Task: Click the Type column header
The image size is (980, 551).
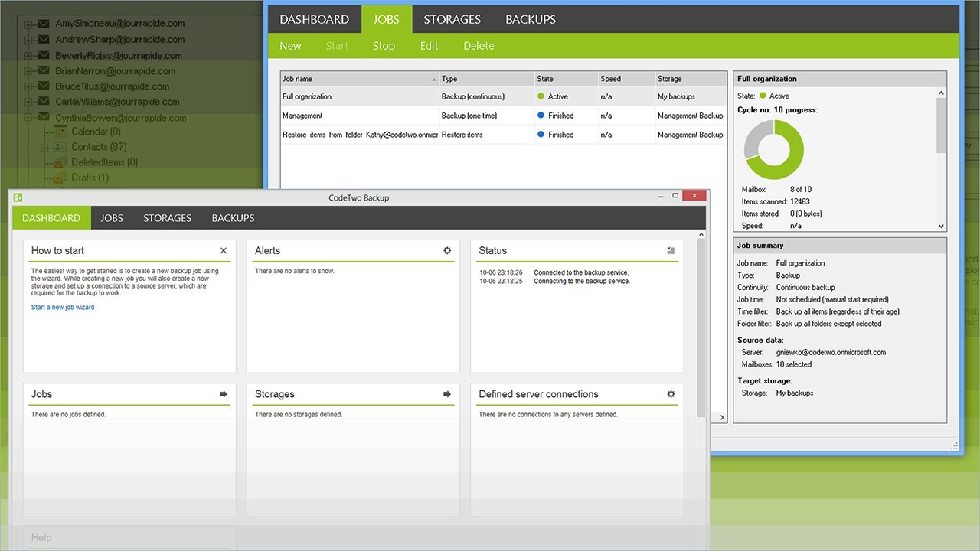Action: point(487,79)
